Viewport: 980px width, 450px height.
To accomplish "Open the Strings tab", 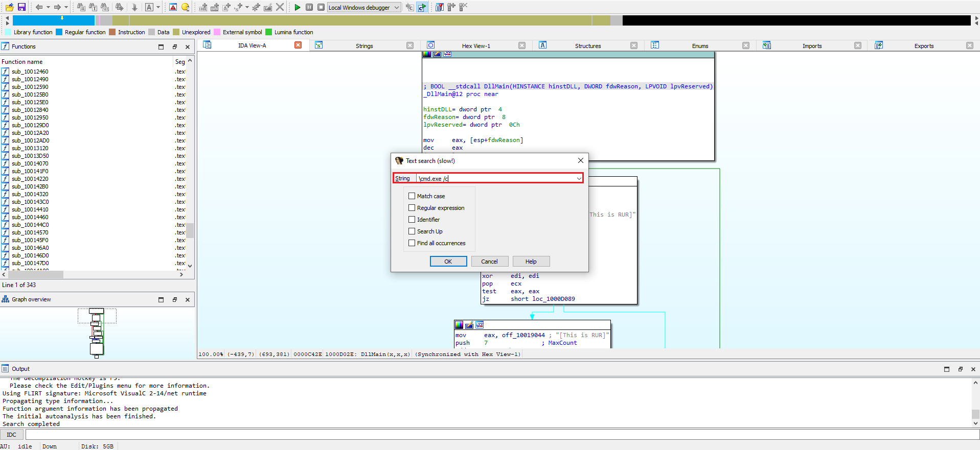I will [364, 46].
